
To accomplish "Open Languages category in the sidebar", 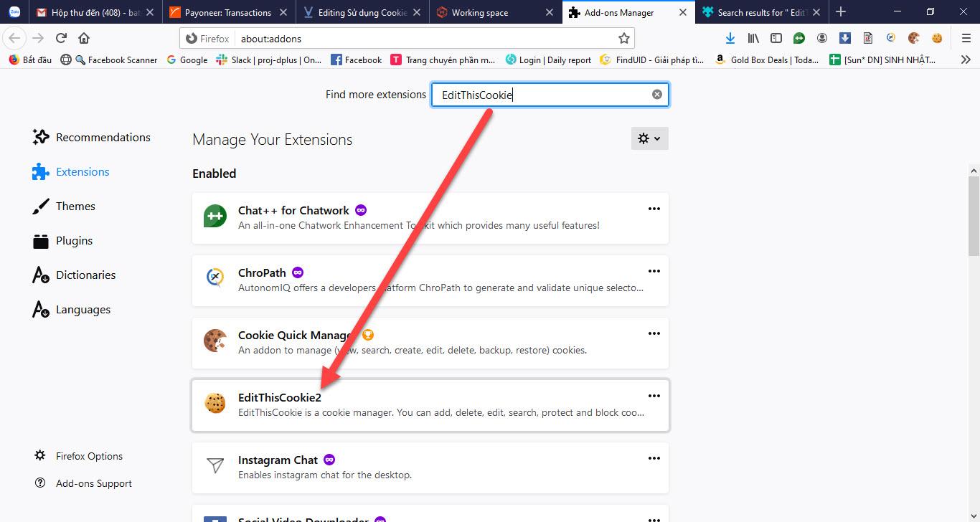I will 71,309.
